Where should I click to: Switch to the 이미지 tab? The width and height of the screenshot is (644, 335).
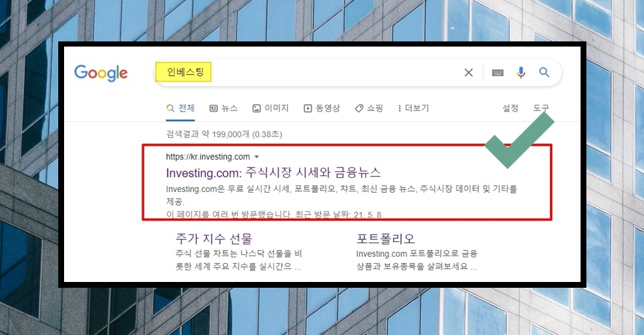pyautogui.click(x=271, y=109)
